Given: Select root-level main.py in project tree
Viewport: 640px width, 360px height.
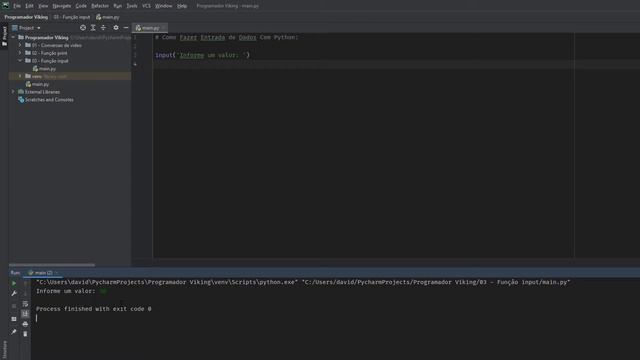Looking at the screenshot, I should tap(40, 84).
